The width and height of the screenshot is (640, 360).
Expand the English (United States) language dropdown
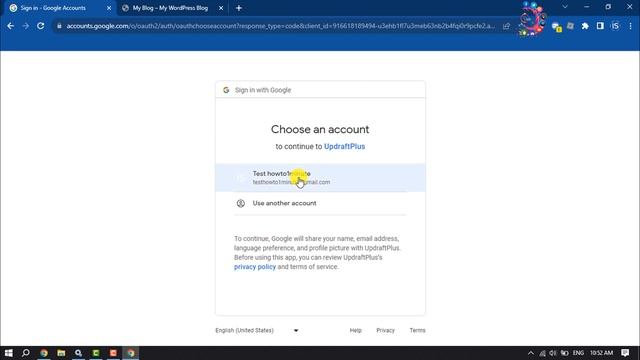tap(257, 330)
